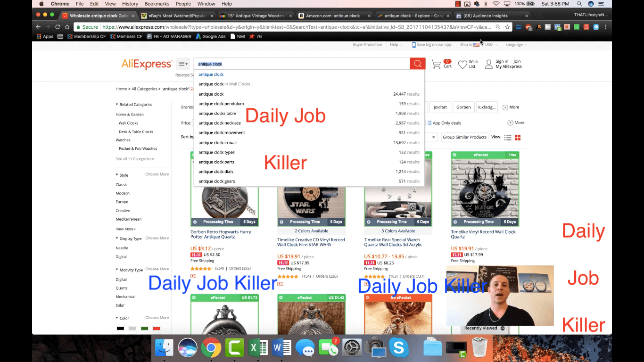This screenshot has width=644, height=362.
Task: Select the Quartz motivity type filter
Action: point(122,288)
